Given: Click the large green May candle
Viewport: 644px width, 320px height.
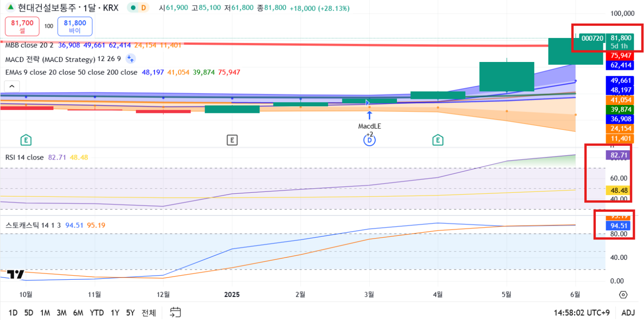Looking at the screenshot, I should click(x=507, y=77).
